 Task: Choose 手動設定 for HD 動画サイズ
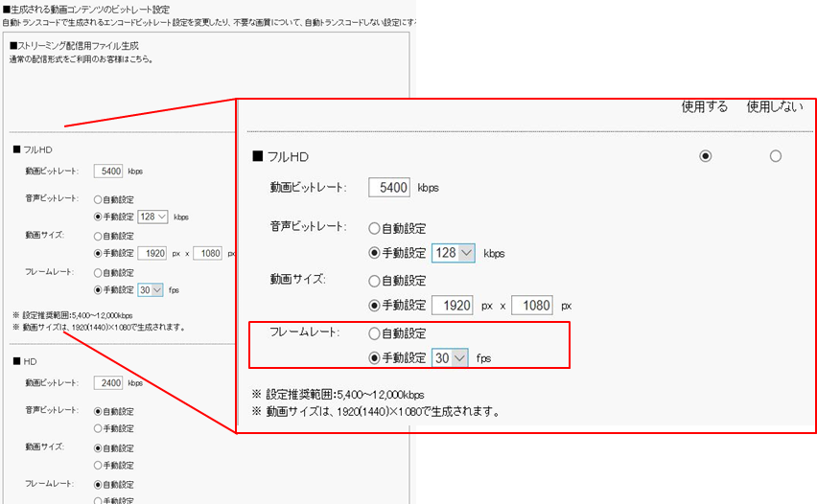[x=99, y=464]
